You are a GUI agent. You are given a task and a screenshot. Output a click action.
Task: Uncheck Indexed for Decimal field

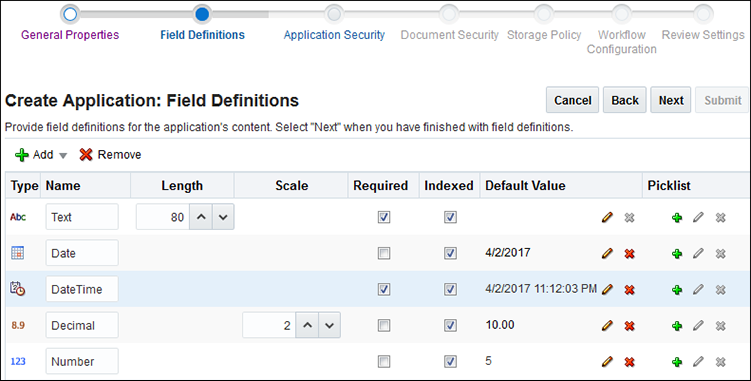(450, 325)
